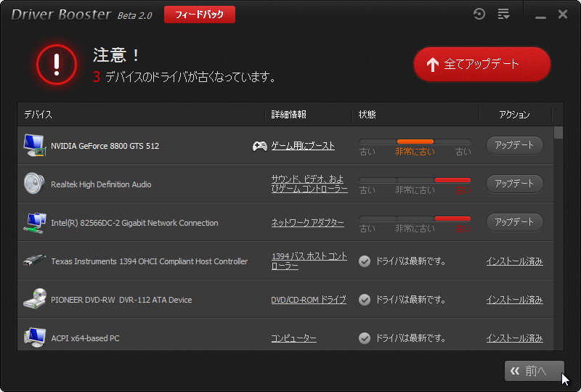Click the 全てアップデート update all button
581x392 pixels.
point(482,64)
